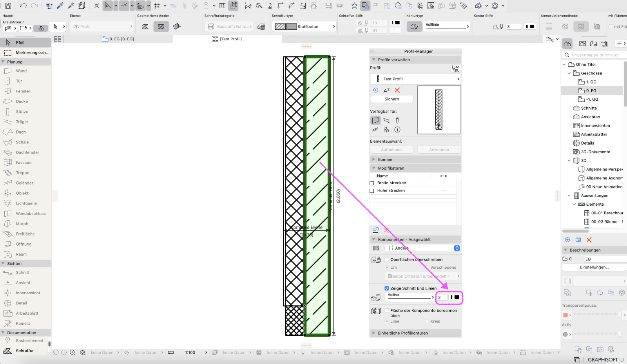627x364 pixels.
Task: Select the Treppe stair tool
Action: coord(22,173)
